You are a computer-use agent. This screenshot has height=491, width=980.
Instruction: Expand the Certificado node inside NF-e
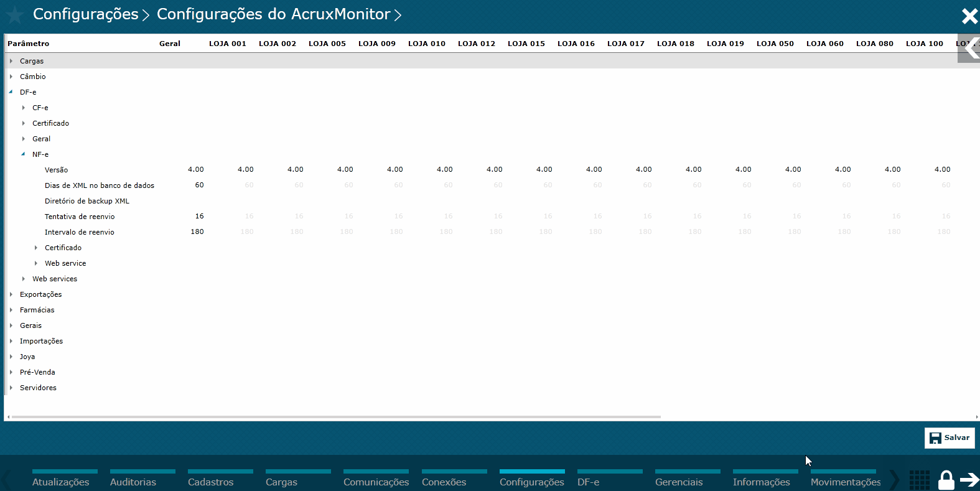click(x=36, y=248)
